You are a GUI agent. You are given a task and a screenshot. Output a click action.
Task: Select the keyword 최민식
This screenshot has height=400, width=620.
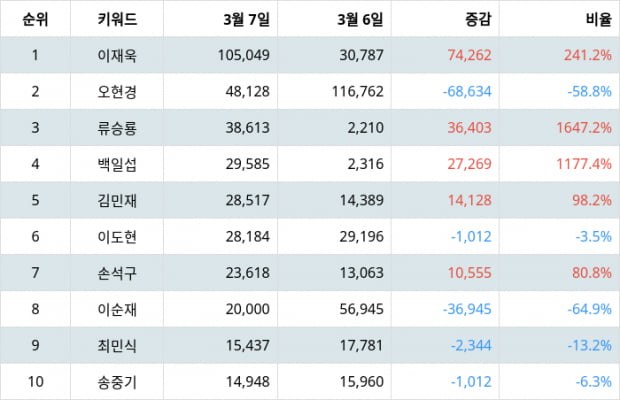point(117,345)
